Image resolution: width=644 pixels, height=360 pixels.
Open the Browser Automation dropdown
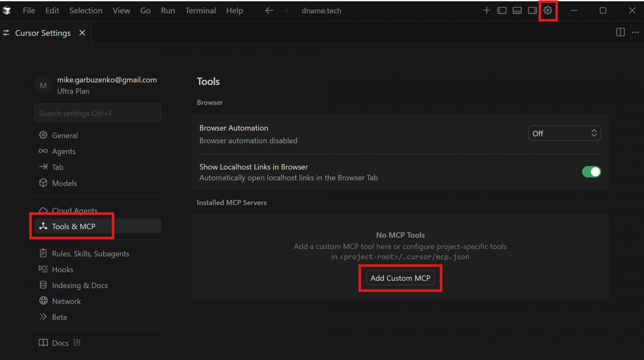pos(564,134)
